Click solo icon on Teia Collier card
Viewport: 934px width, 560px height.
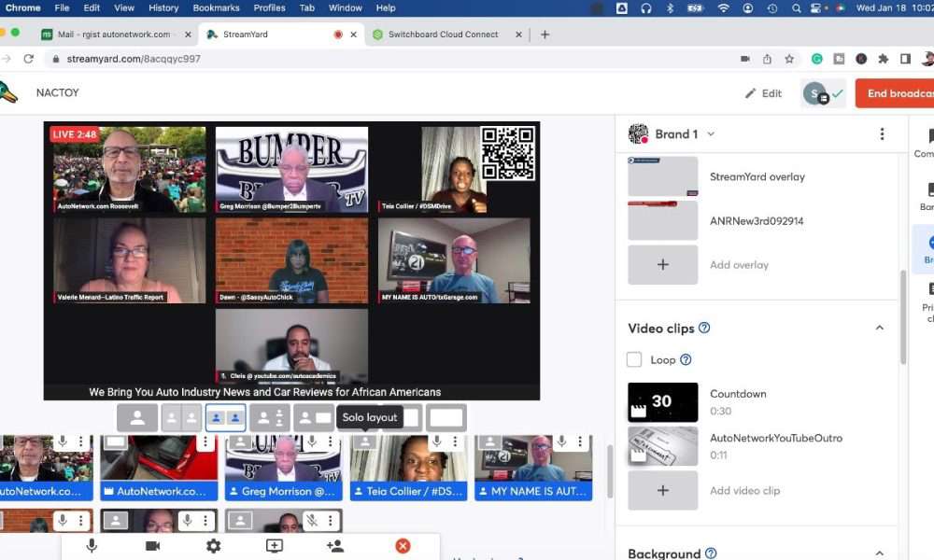(x=365, y=441)
